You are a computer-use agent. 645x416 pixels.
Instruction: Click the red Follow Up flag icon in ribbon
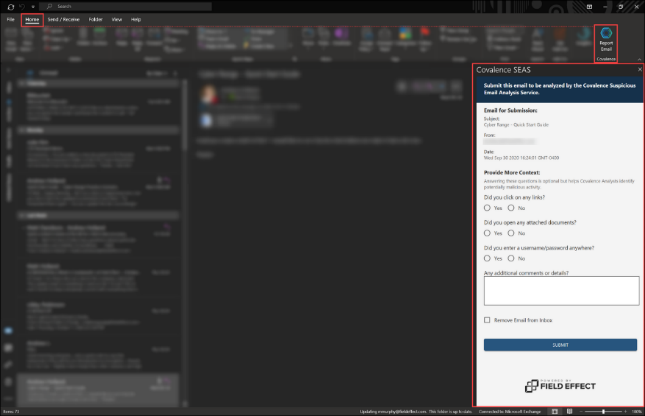click(x=425, y=33)
